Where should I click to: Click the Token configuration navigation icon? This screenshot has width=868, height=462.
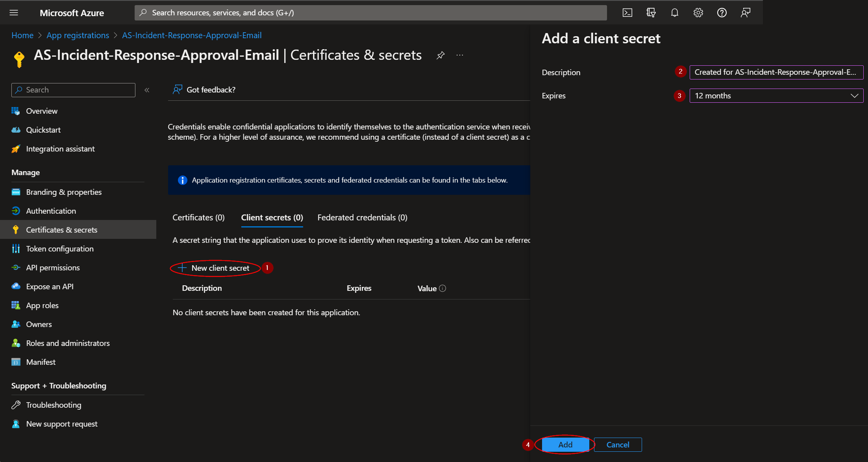click(x=15, y=248)
